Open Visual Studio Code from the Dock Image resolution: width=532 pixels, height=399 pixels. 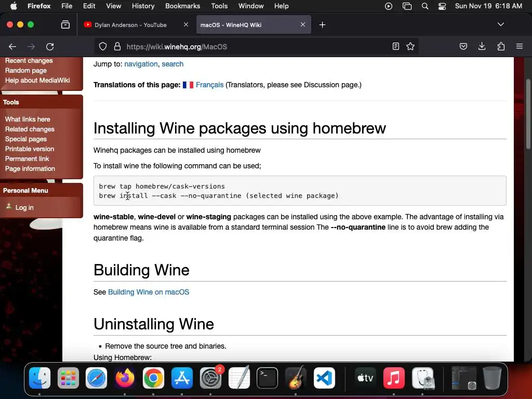[324, 378]
